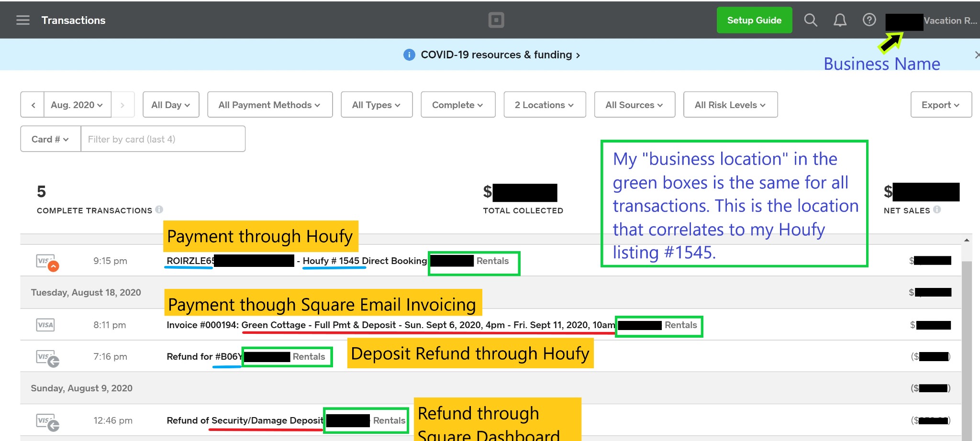The image size is (980, 441).
Task: Click the Setup Guide button
Action: point(754,20)
